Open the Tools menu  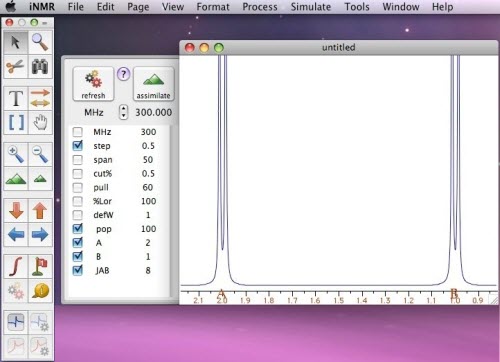click(357, 7)
